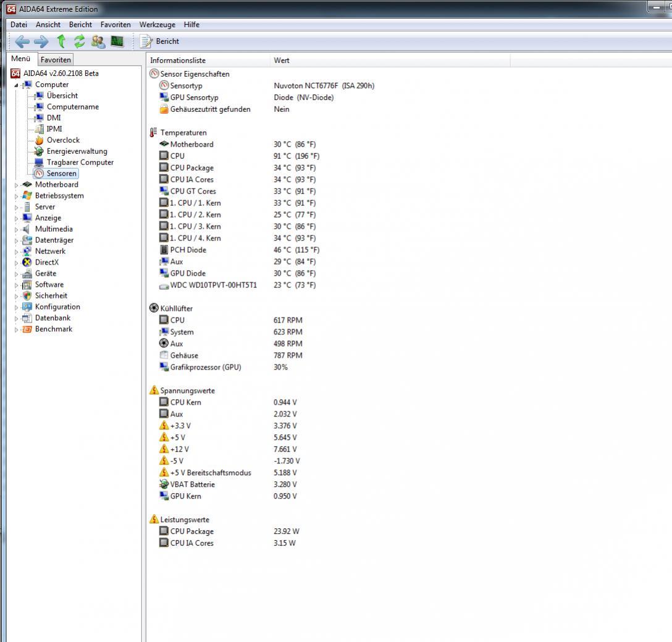The width and height of the screenshot is (672, 642).
Task: Select the Spannungswerte warning icon
Action: [154, 391]
